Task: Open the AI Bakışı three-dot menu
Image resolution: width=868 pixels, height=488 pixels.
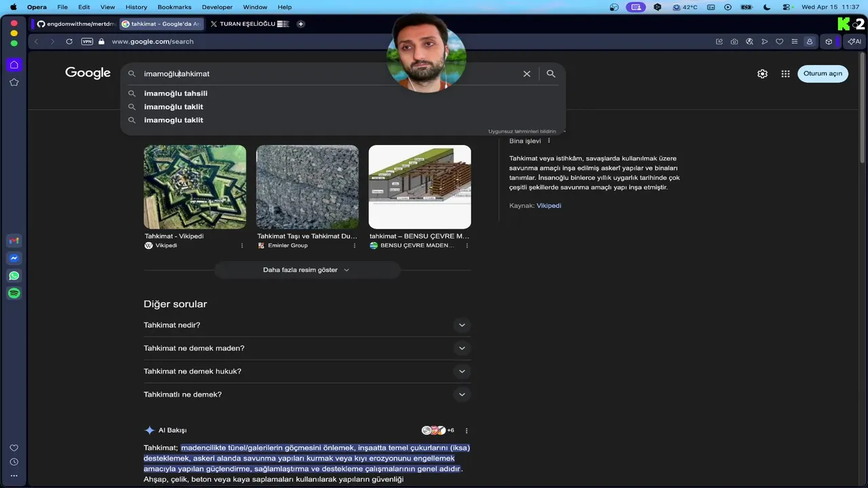Action: pyautogui.click(x=467, y=430)
